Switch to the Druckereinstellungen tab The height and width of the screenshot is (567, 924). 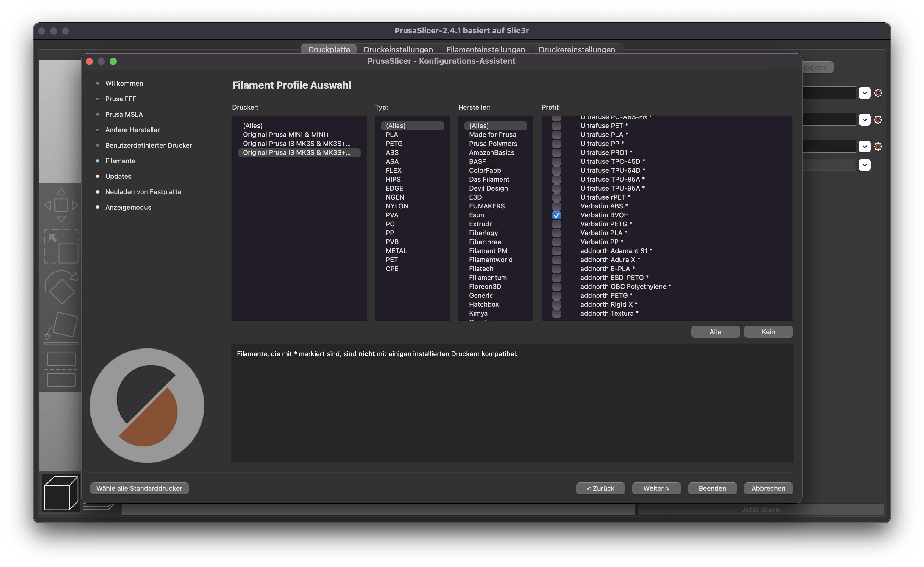[x=576, y=49]
